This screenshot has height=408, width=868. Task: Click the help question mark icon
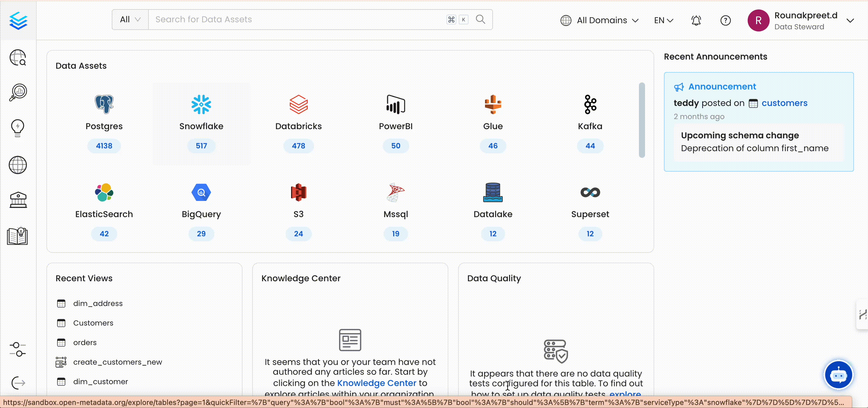point(725,20)
